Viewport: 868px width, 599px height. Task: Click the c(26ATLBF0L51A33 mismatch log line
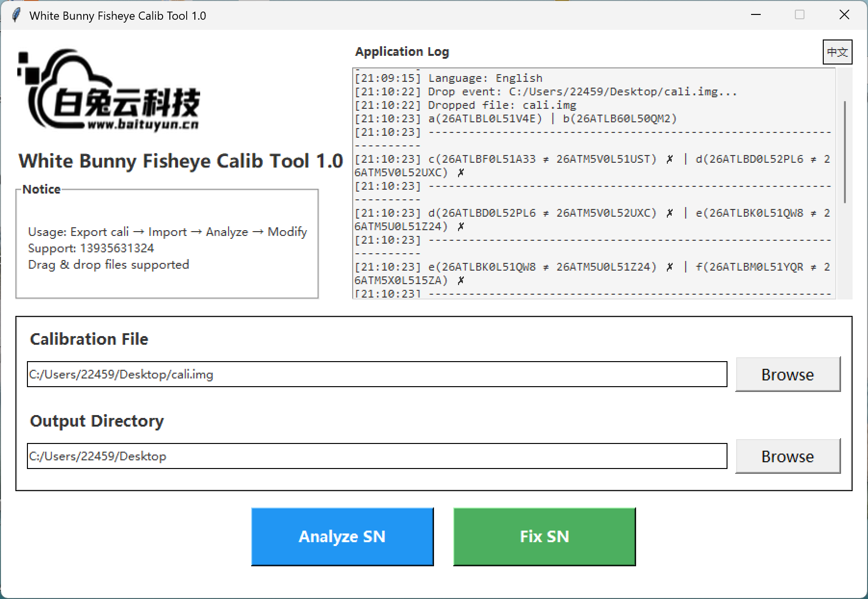point(592,166)
